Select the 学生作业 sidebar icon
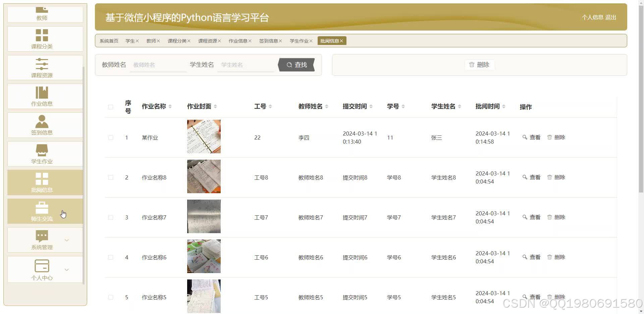The image size is (644, 314). pos(42,149)
